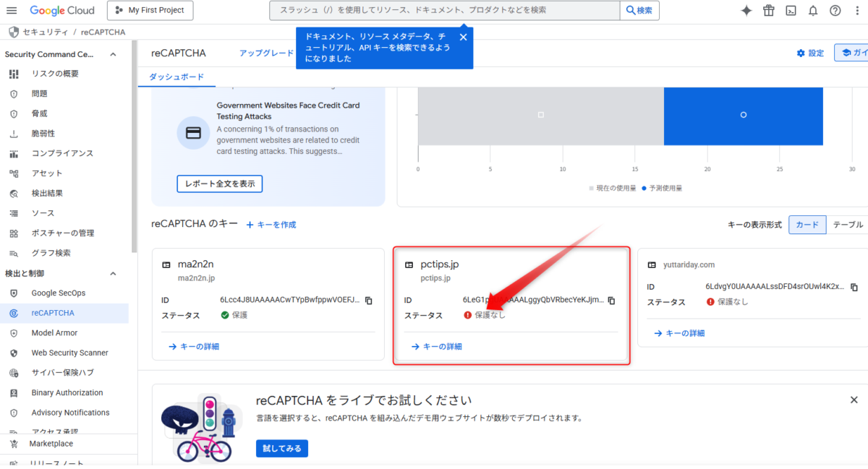Open Cloud Shell from the top toolbar
The height and width of the screenshot is (469, 868).
(x=791, y=10)
